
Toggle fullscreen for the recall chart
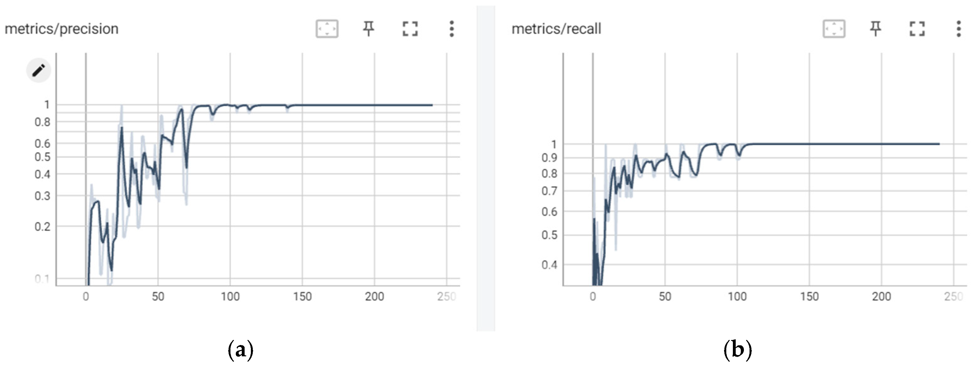[917, 29]
